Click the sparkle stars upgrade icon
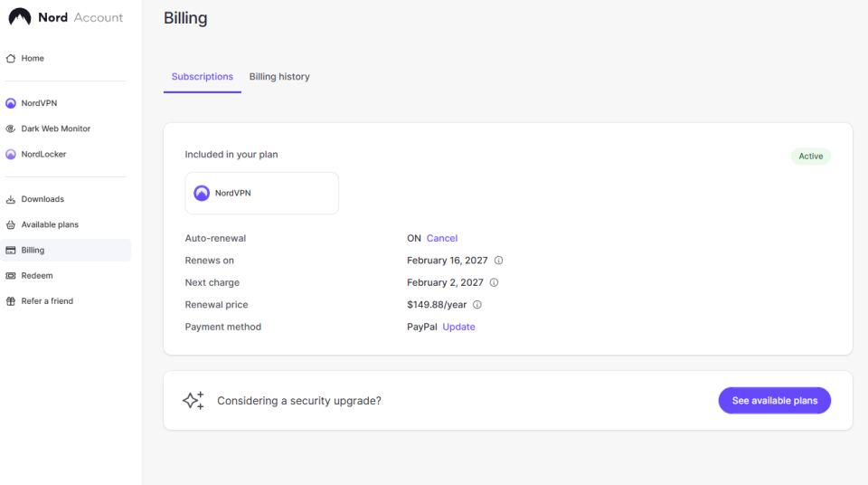 193,400
